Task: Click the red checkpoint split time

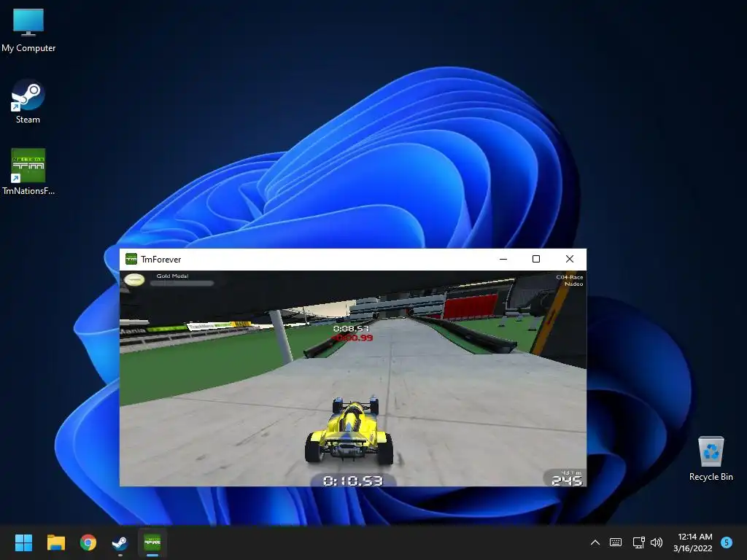Action: click(352, 338)
